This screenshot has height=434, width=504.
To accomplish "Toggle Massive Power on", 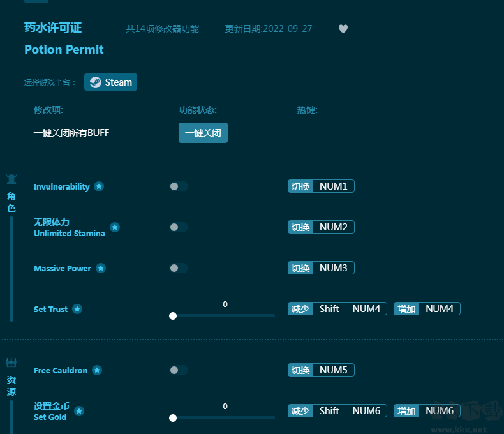I will coord(179,268).
